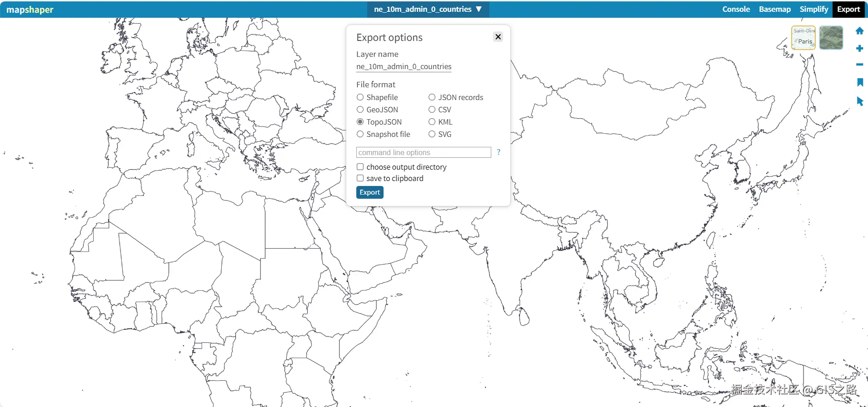Image resolution: width=868 pixels, height=407 pixels.
Task: Open the ne_10m_admin_0_countries layer dropdown
Action: pos(428,9)
